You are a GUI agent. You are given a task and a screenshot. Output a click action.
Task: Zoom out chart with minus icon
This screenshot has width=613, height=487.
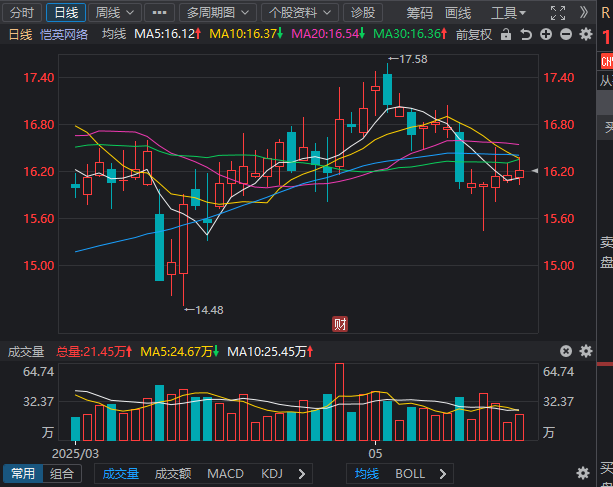(x=564, y=34)
